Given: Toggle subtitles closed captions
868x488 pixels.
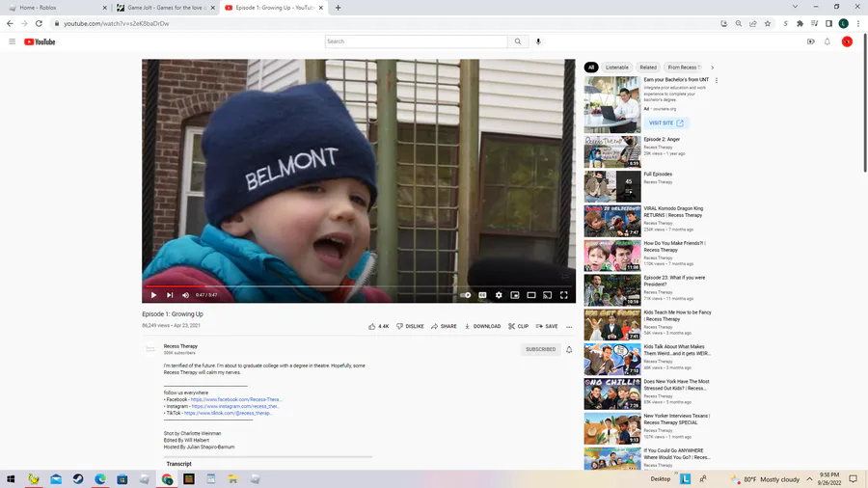Looking at the screenshot, I should [483, 295].
